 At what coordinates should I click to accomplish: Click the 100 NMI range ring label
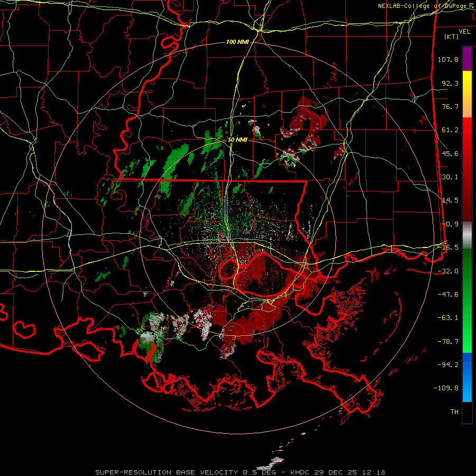click(x=237, y=42)
